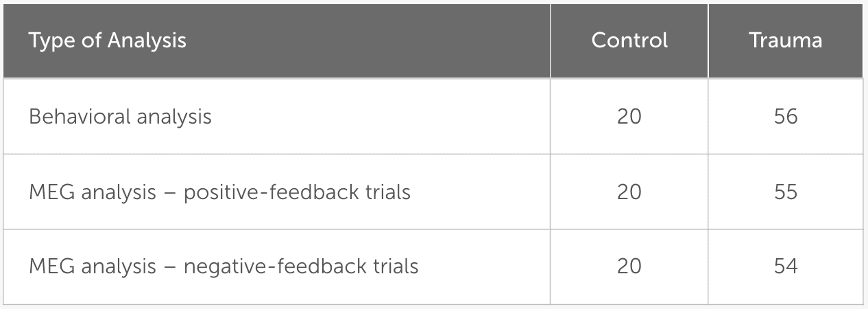Click the 'Control' column header
This screenshot has width=868, height=309.
[x=629, y=41]
